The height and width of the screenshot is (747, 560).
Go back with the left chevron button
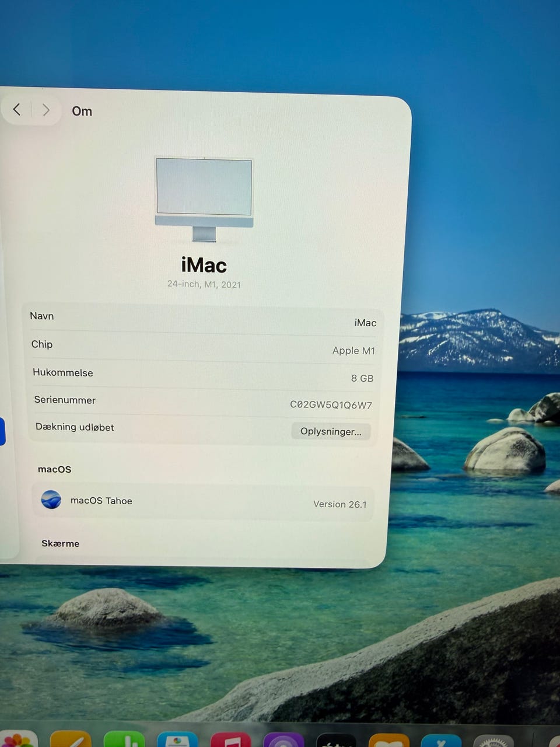pyautogui.click(x=17, y=109)
